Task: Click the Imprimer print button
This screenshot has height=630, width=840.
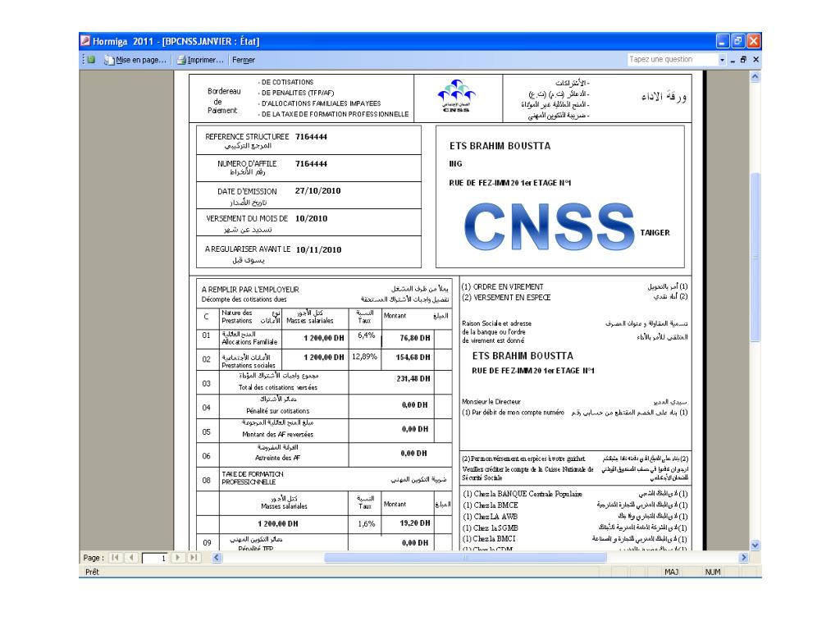Action: [200, 60]
